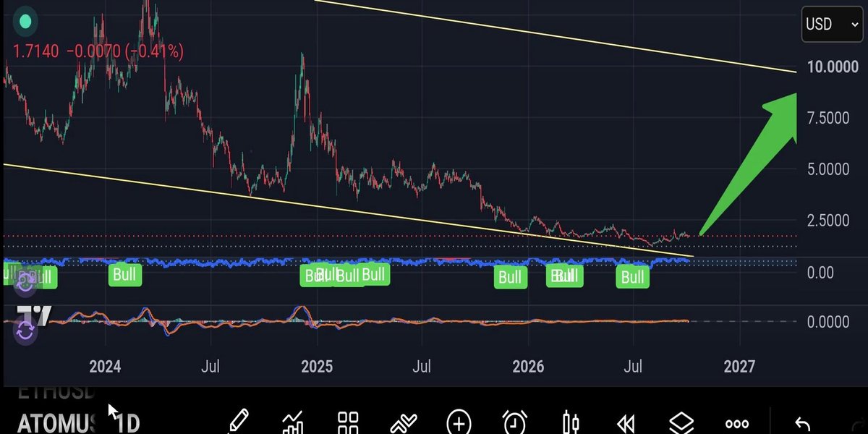Click the Bull signal label nearest 2024
The height and width of the screenshot is (434, 868).
click(x=124, y=274)
